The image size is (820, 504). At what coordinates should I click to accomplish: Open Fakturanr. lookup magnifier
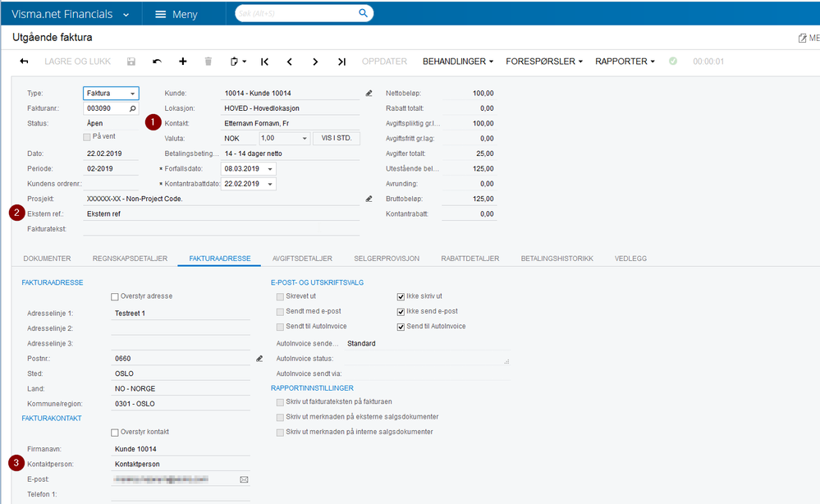point(132,108)
